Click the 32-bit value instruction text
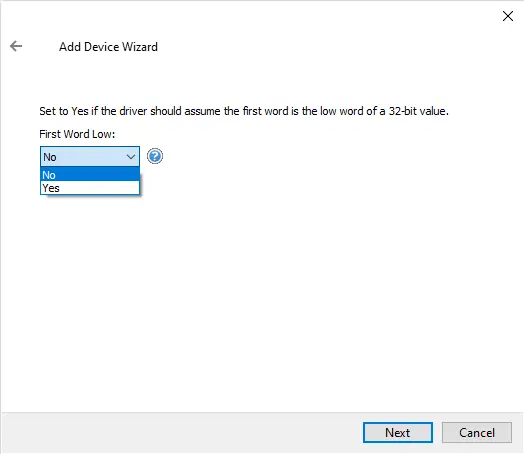 click(244, 111)
